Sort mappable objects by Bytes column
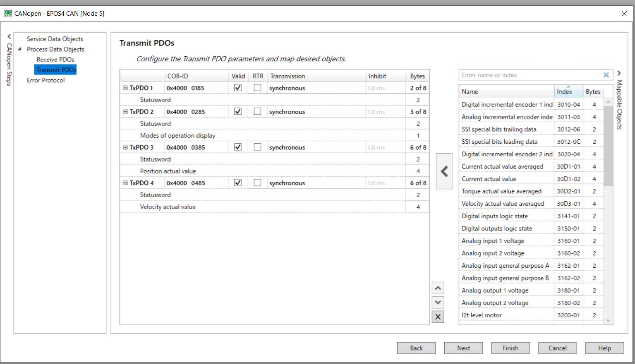Screen dimensions: 635x364 point(593,91)
